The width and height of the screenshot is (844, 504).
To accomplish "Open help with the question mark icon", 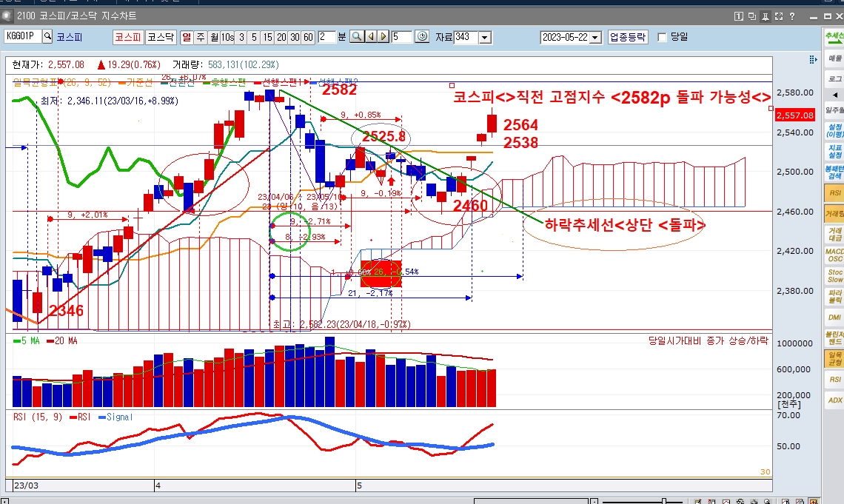I will [x=791, y=17].
